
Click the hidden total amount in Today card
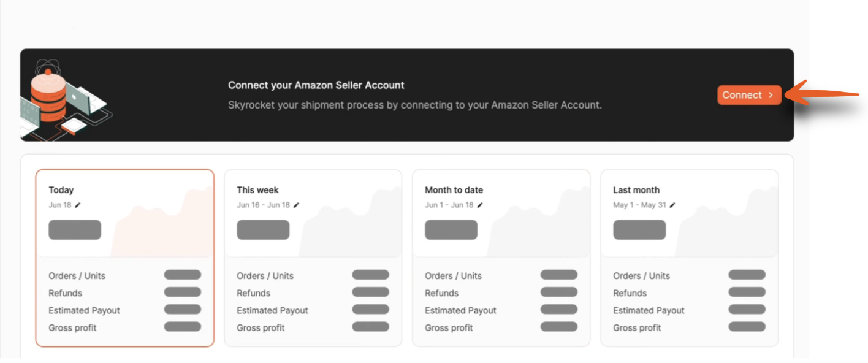click(x=75, y=230)
